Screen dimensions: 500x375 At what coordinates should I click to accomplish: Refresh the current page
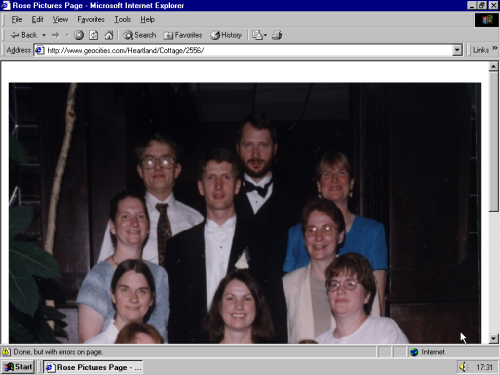[x=94, y=35]
